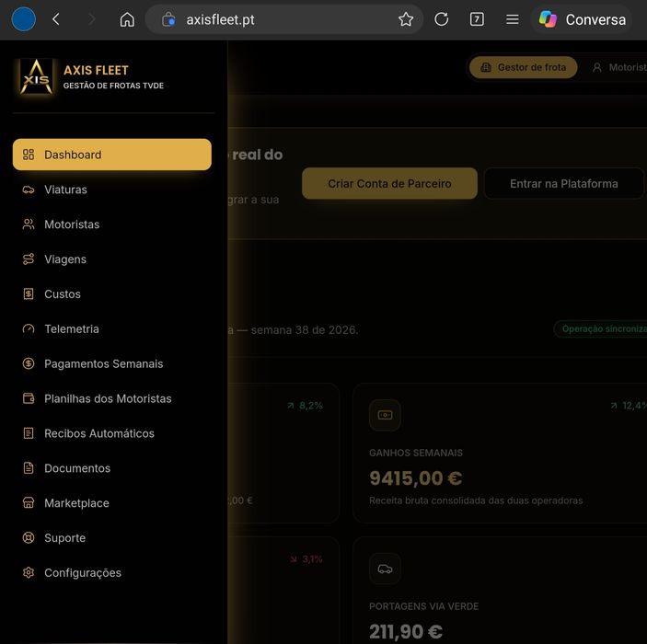Click the PORTAGENS VIA VERDE label
Viewport: 647px width, 644px height.
click(423, 606)
